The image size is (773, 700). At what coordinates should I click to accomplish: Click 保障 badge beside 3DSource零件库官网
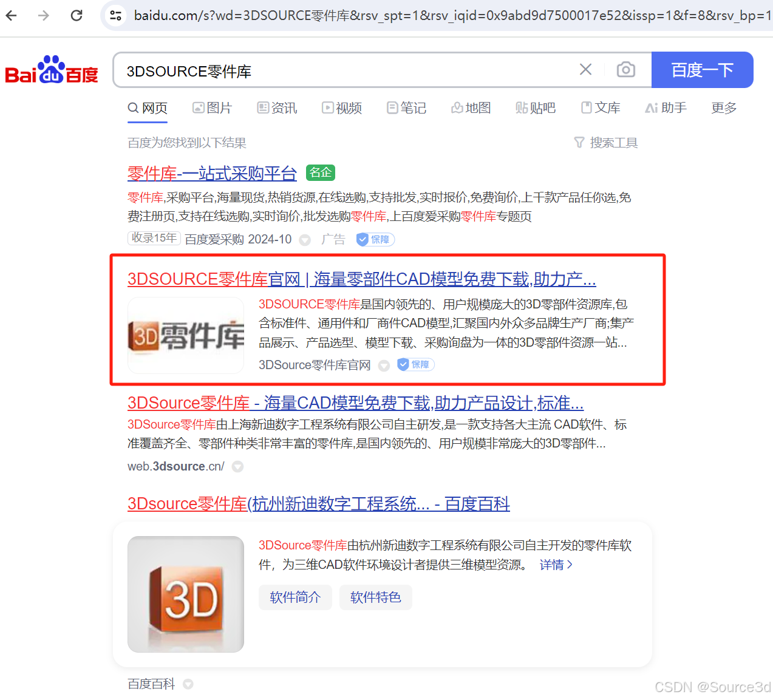416,364
